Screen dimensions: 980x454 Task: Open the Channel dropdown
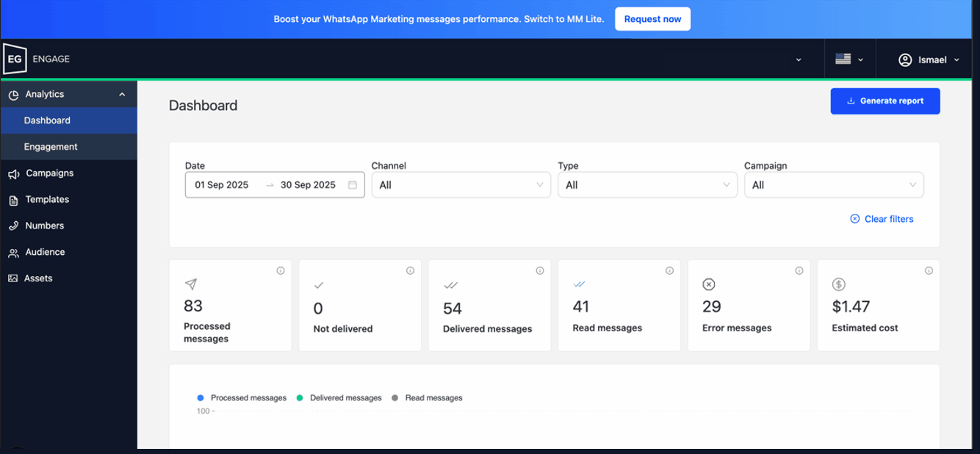click(461, 185)
